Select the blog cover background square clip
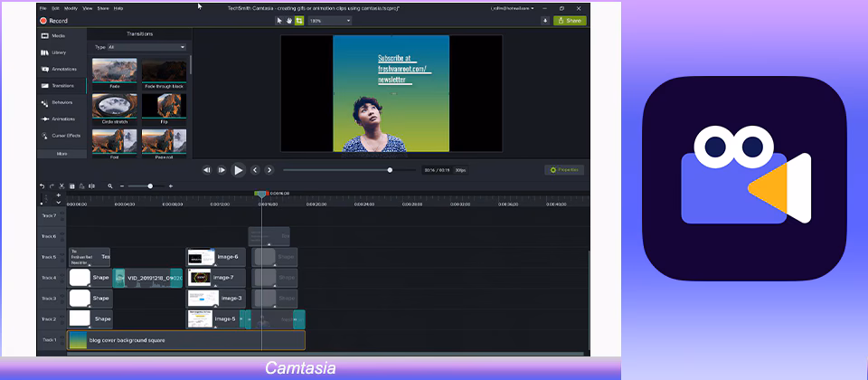 point(186,340)
